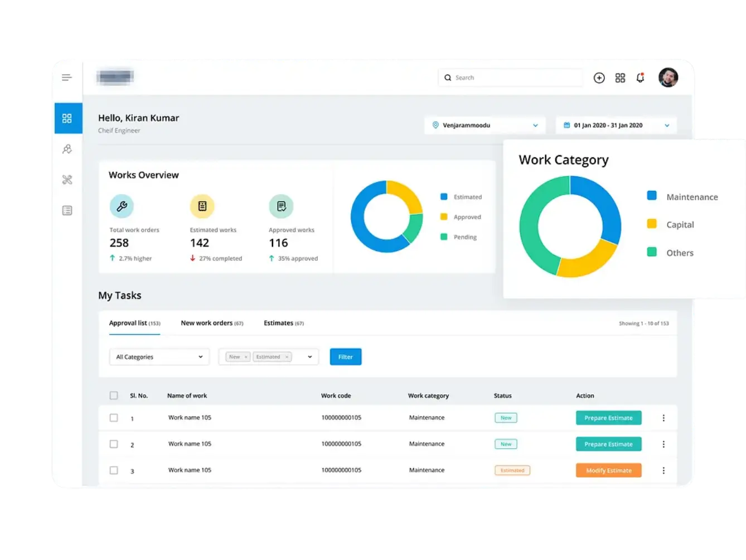Image resolution: width=746 pixels, height=560 pixels.
Task: Click the 142 estimated works value
Action: [x=200, y=243]
